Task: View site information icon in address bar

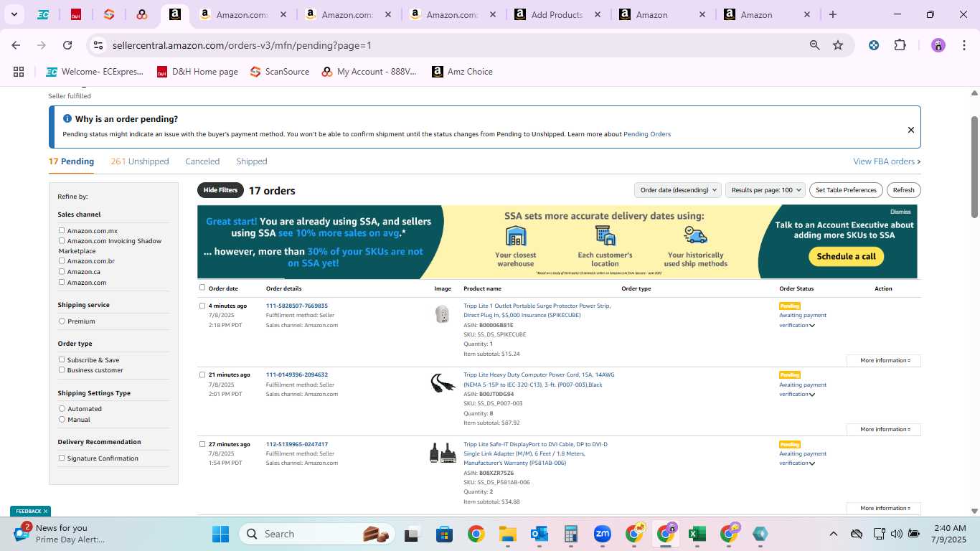Action: coord(98,45)
